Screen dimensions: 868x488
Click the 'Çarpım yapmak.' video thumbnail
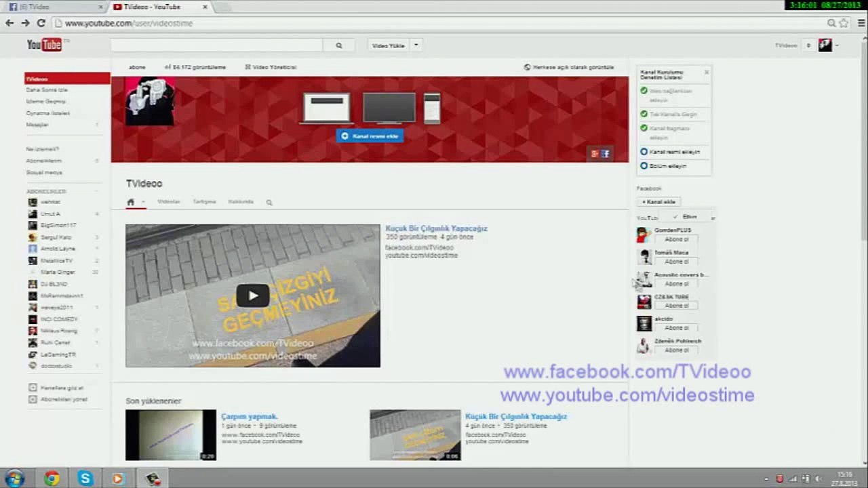coord(171,435)
